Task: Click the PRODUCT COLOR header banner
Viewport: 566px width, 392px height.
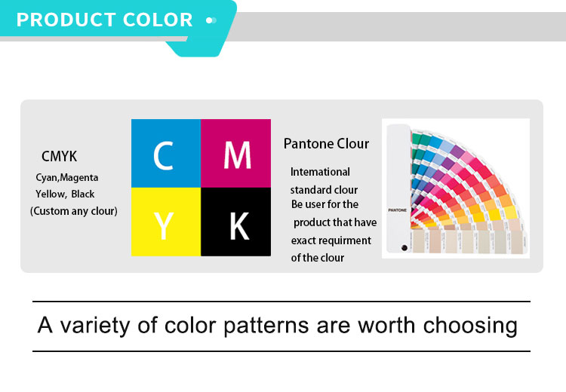Action: click(x=105, y=20)
